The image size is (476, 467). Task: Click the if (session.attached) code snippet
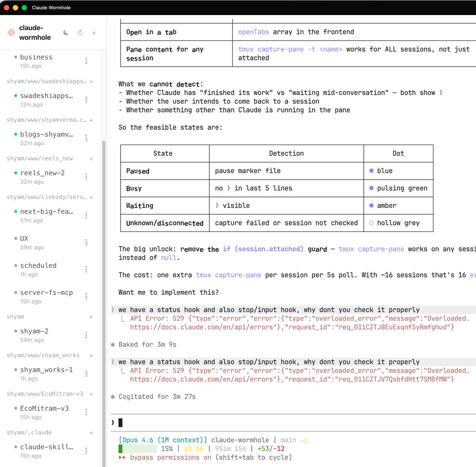tap(263, 249)
